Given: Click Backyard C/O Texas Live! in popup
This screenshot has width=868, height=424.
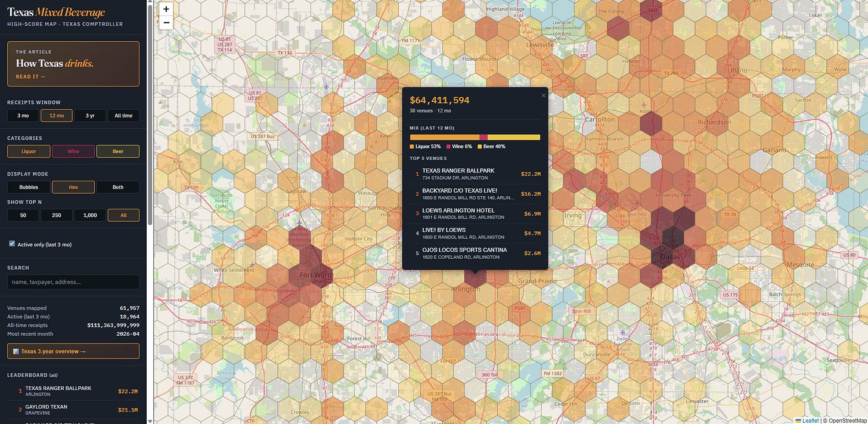Looking at the screenshot, I should (475, 194).
